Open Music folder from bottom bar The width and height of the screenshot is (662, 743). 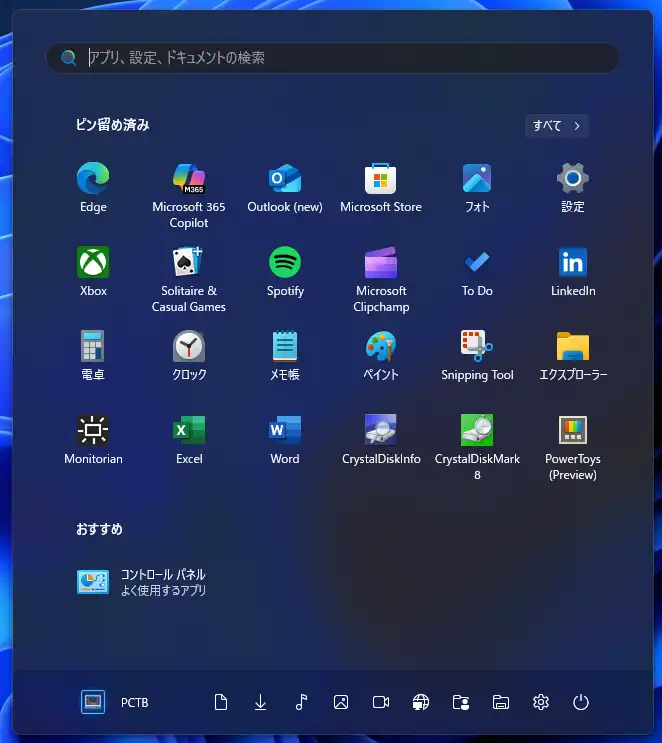300,702
